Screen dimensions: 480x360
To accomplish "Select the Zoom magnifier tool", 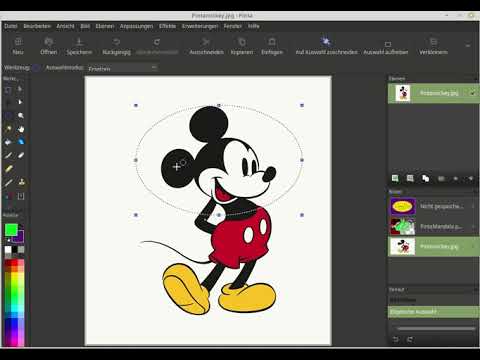I will coord(21,116).
